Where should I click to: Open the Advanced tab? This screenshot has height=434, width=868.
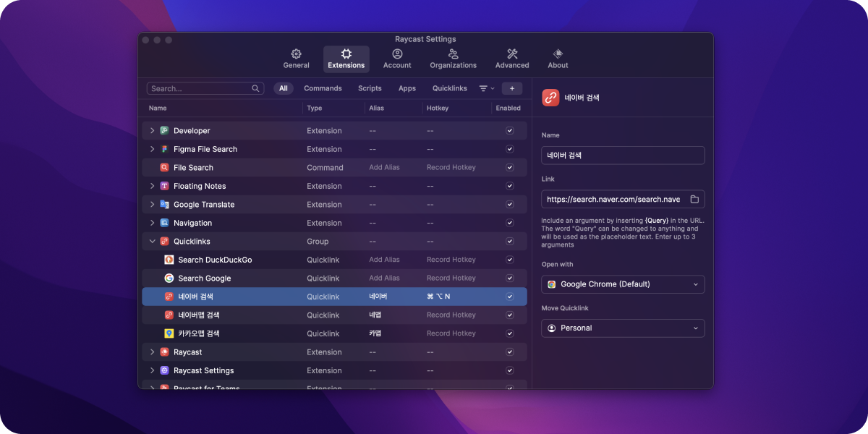point(512,59)
